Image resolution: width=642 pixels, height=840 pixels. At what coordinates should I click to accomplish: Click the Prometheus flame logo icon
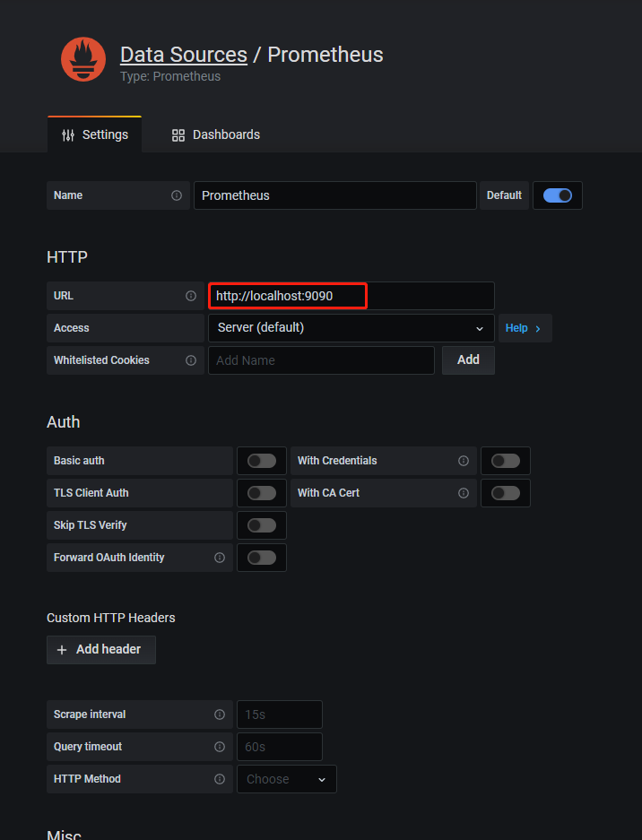point(83,59)
